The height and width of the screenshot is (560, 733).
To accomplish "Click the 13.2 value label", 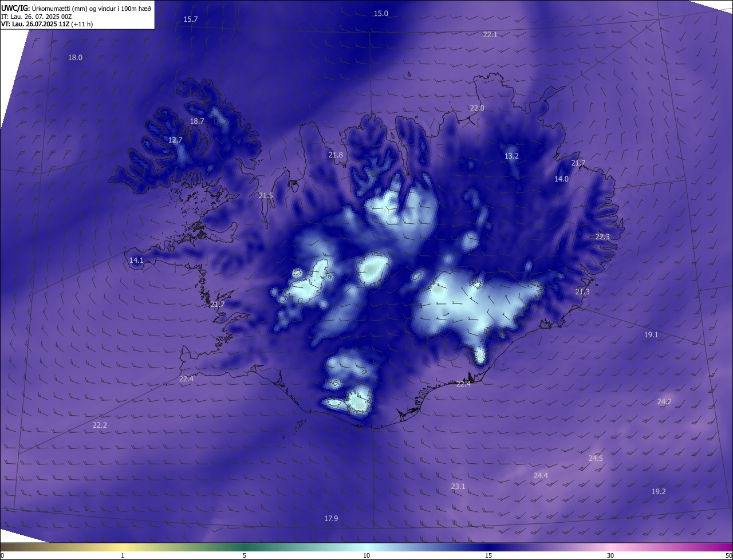I will click(x=511, y=156).
